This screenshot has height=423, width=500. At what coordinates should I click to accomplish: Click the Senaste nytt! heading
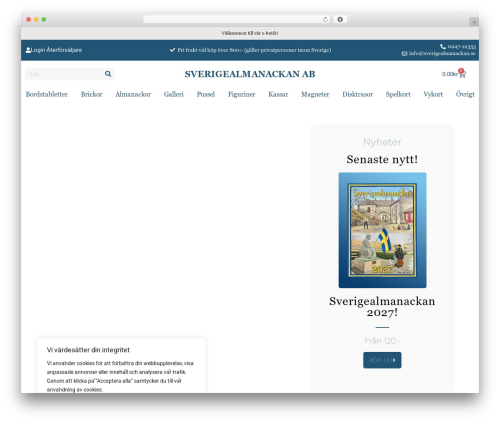(382, 159)
